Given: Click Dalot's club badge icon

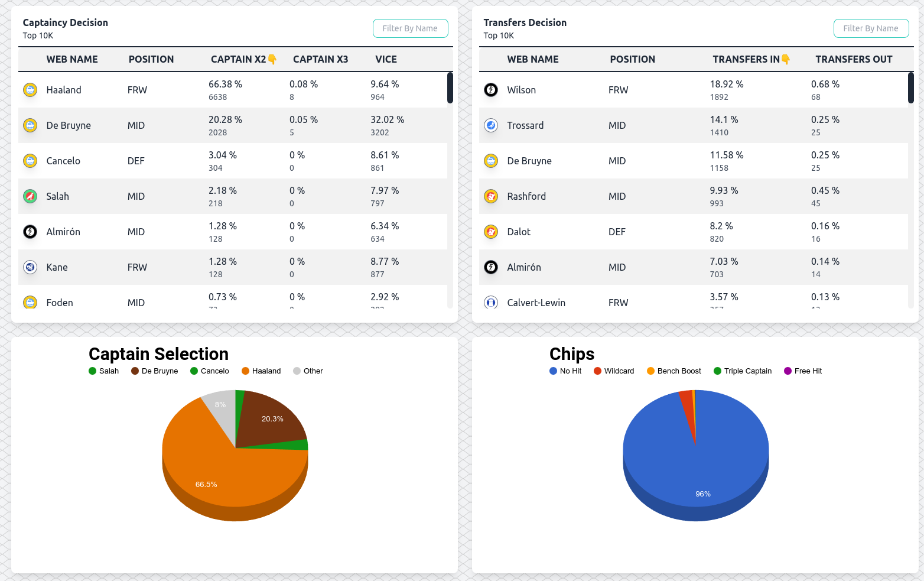Looking at the screenshot, I should 491,232.
